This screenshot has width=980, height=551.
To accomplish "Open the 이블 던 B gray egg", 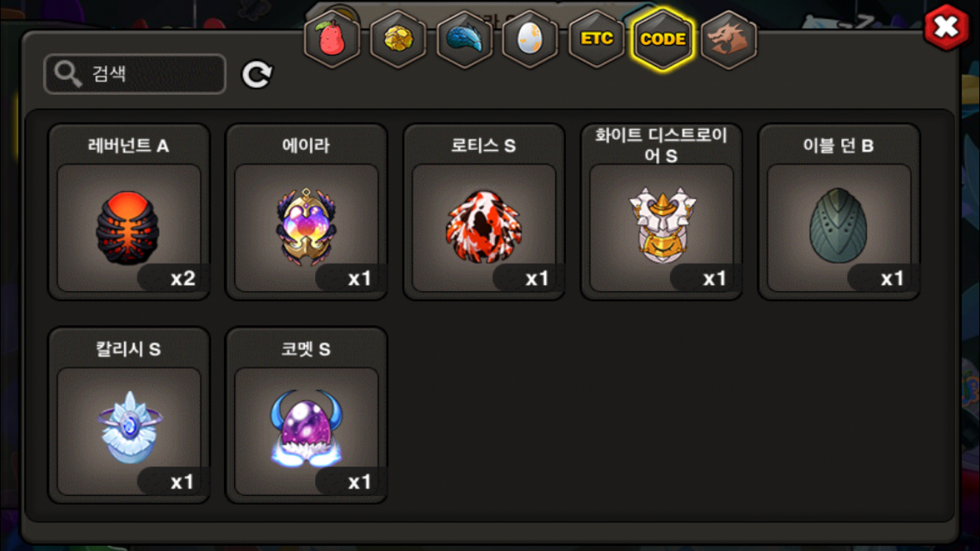I will [839, 212].
